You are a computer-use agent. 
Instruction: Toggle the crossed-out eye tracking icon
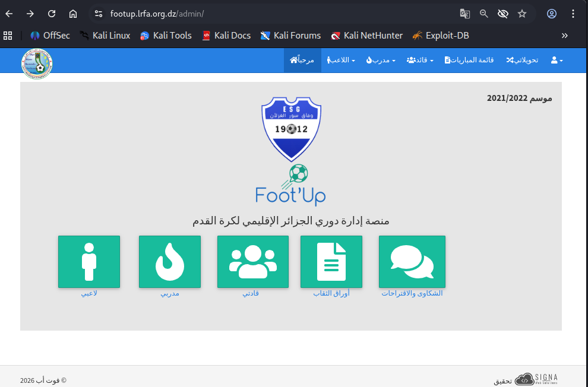(503, 14)
